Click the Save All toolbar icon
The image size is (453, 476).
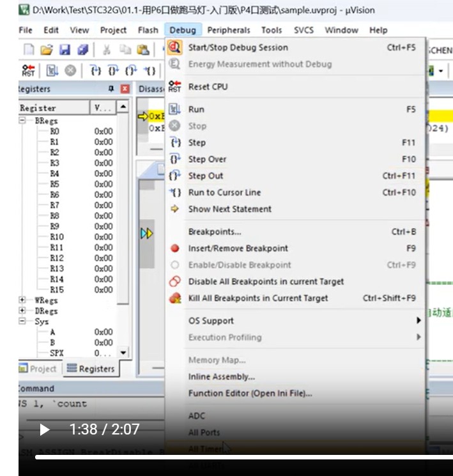[82, 49]
